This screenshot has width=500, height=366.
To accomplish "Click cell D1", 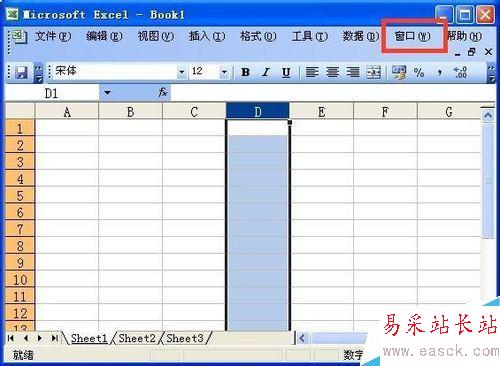I will click(x=258, y=128).
